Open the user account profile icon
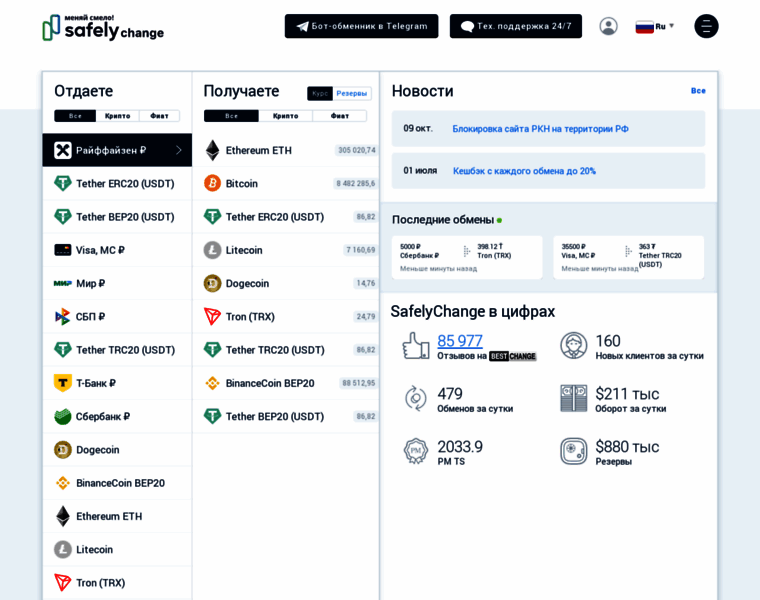Image resolution: width=760 pixels, height=600 pixels. pos(608,26)
